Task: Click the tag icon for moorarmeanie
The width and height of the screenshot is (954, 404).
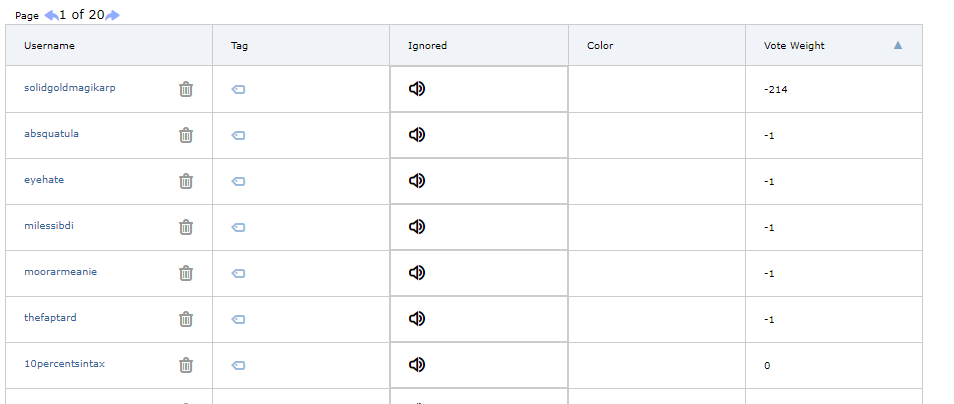Action: (238, 273)
